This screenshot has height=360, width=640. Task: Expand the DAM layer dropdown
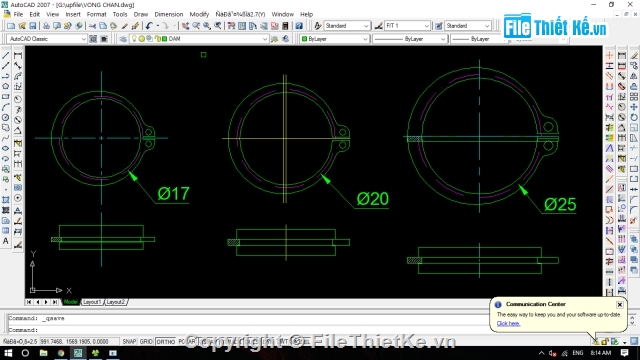[264, 39]
